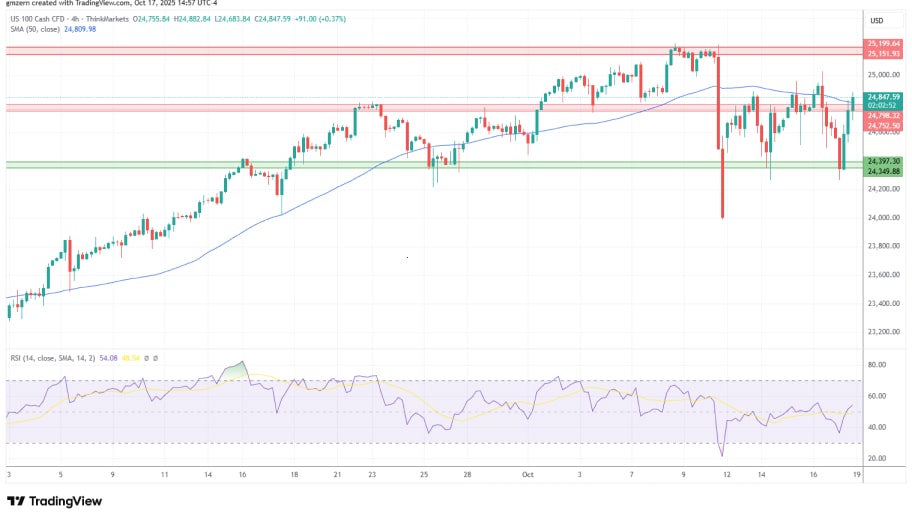The width and height of the screenshot is (912, 513).
Task: Click the 24,349.88 green price label
Action: 884,170
